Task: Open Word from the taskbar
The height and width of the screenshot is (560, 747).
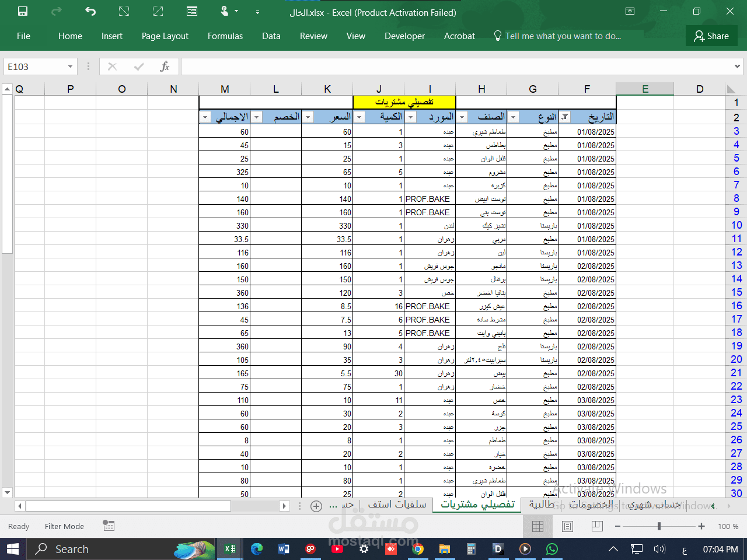Action: [x=284, y=549]
